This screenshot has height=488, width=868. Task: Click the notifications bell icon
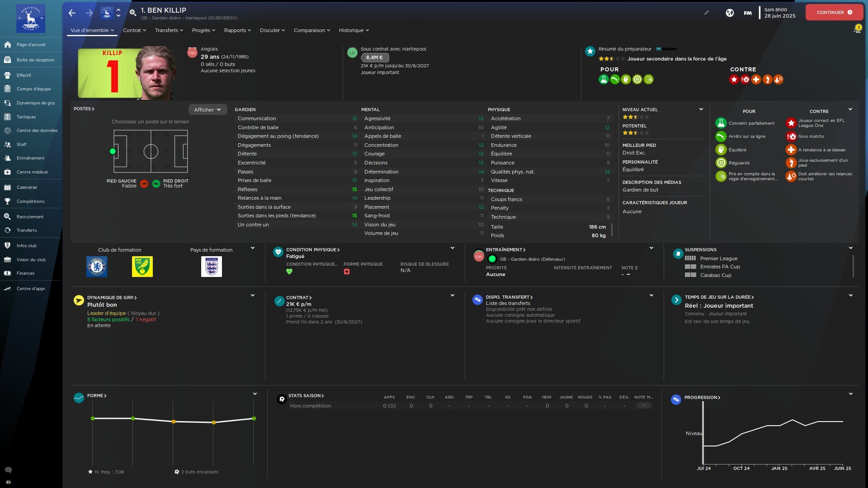pos(857,30)
